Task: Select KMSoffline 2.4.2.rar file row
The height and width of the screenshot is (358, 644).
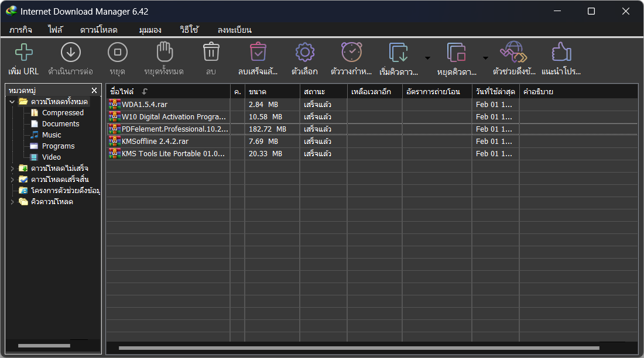Action: click(x=372, y=142)
